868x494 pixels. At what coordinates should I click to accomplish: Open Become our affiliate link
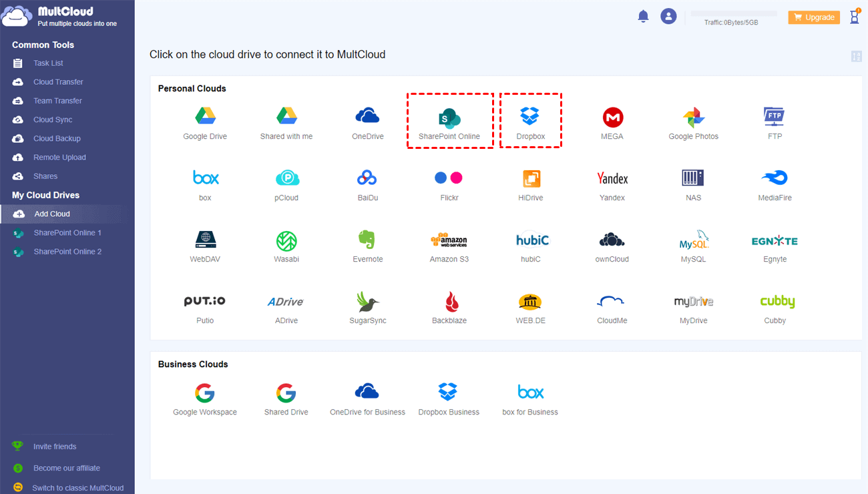(x=67, y=468)
